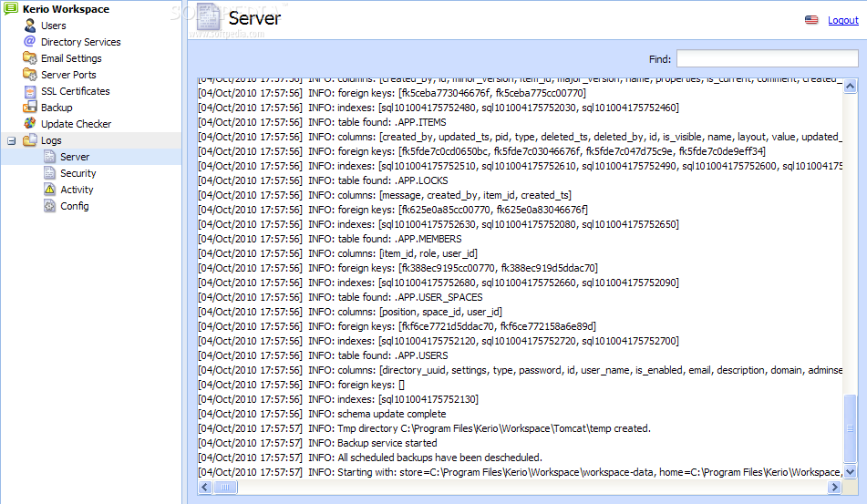Image resolution: width=867 pixels, height=504 pixels.
Task: Click log line 'table found: .APP.ITEMS'
Action: click(322, 122)
